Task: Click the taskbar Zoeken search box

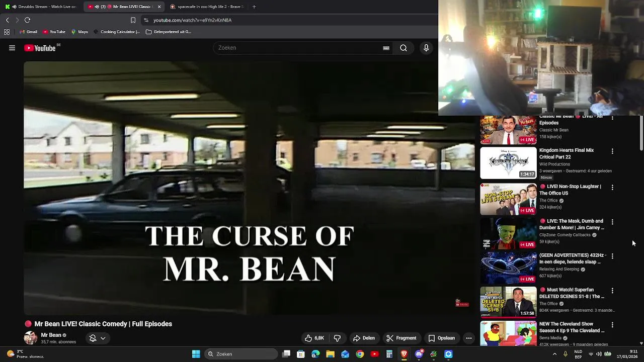Action: 242,354
